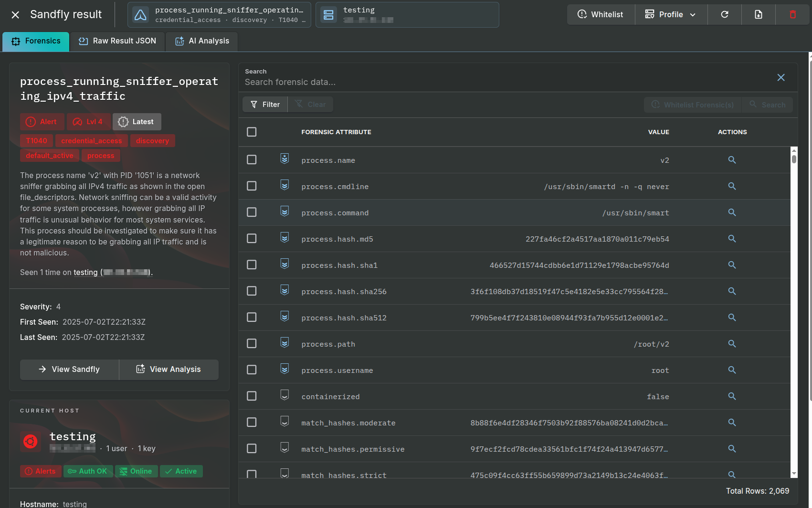
Task: Click the credential_access tag
Action: [x=92, y=141]
